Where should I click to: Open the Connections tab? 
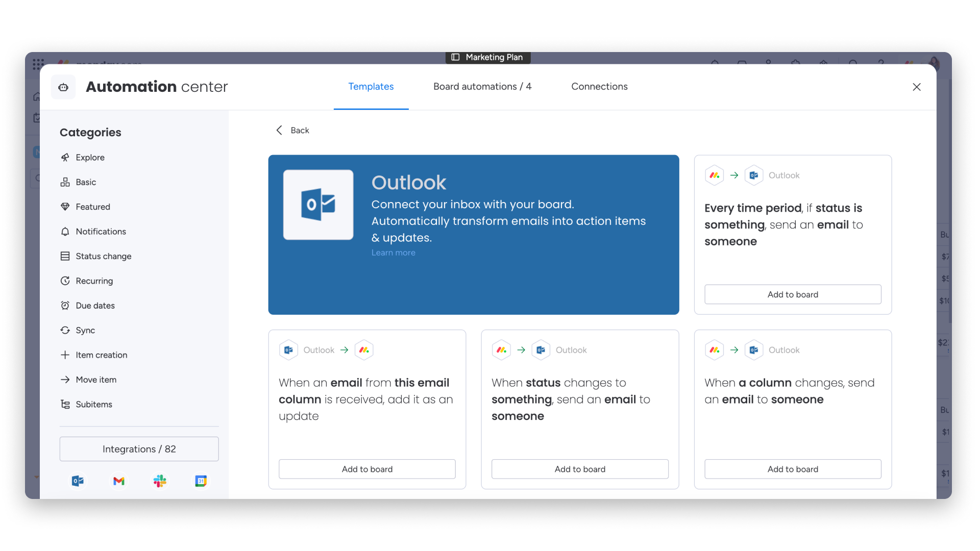coord(599,86)
